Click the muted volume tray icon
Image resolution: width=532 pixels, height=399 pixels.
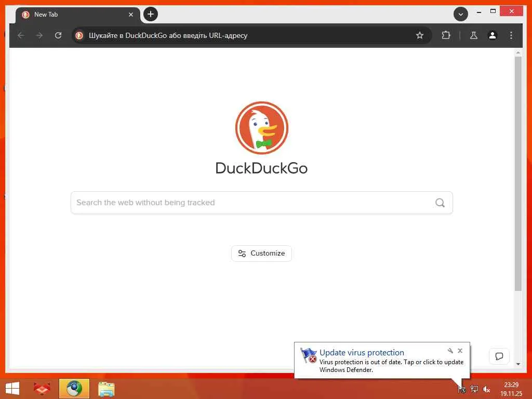coord(486,389)
